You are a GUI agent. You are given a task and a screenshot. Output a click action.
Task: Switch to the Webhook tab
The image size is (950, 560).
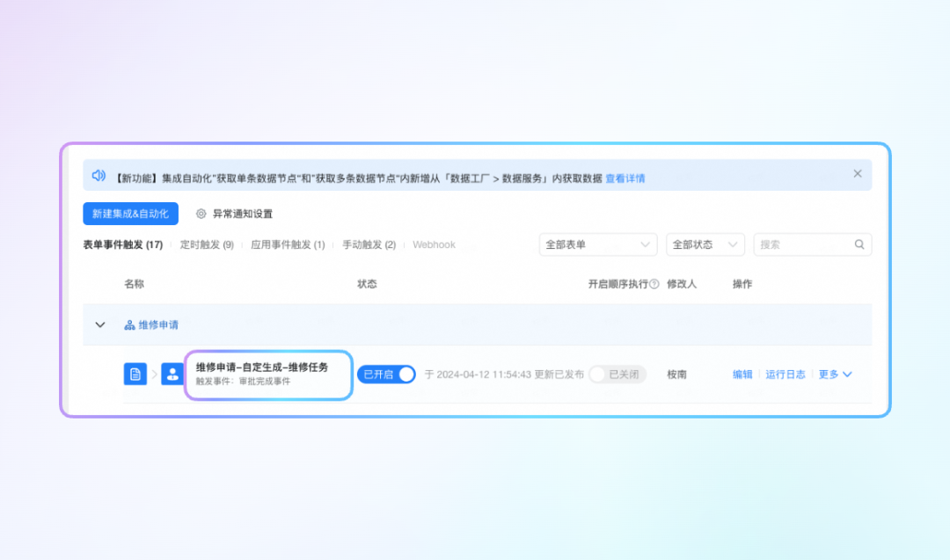[x=434, y=245]
